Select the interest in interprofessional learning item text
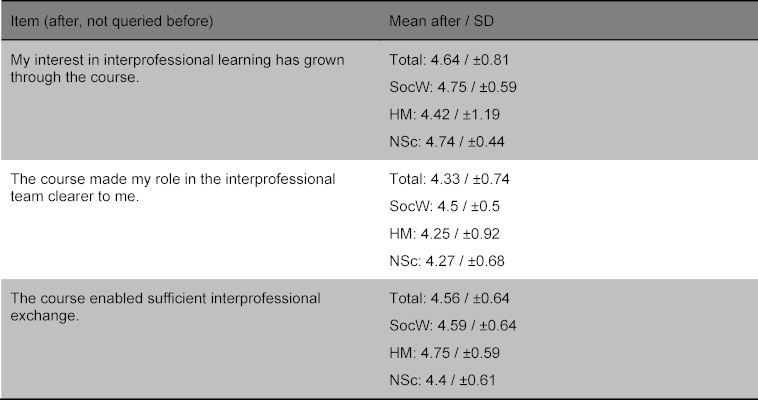The image size is (758, 400). pos(177,68)
